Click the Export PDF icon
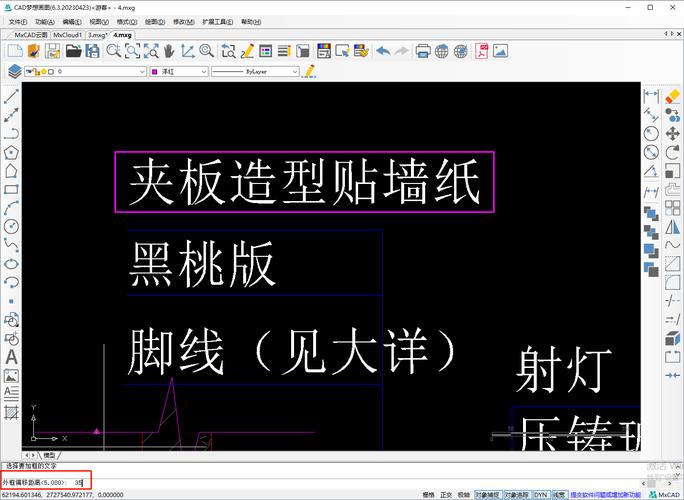Image resolution: width=684 pixels, height=500 pixels. click(482, 50)
